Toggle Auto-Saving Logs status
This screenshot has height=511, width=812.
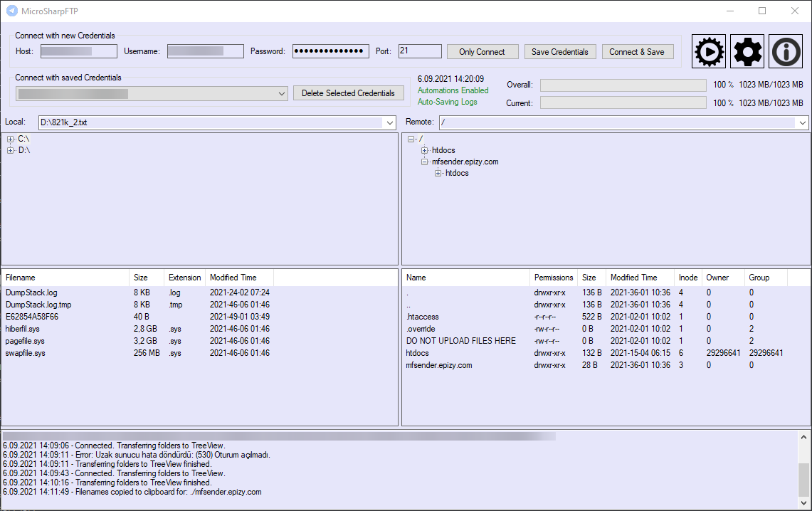point(447,102)
